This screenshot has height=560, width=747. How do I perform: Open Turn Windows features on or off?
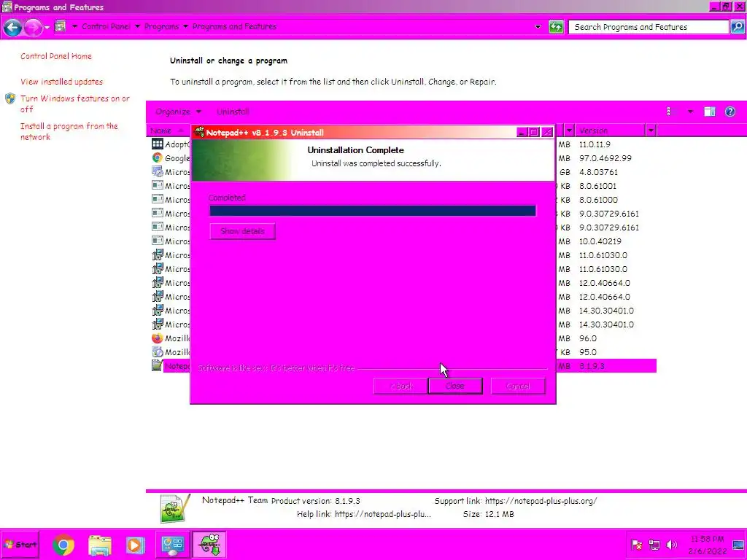(x=75, y=104)
